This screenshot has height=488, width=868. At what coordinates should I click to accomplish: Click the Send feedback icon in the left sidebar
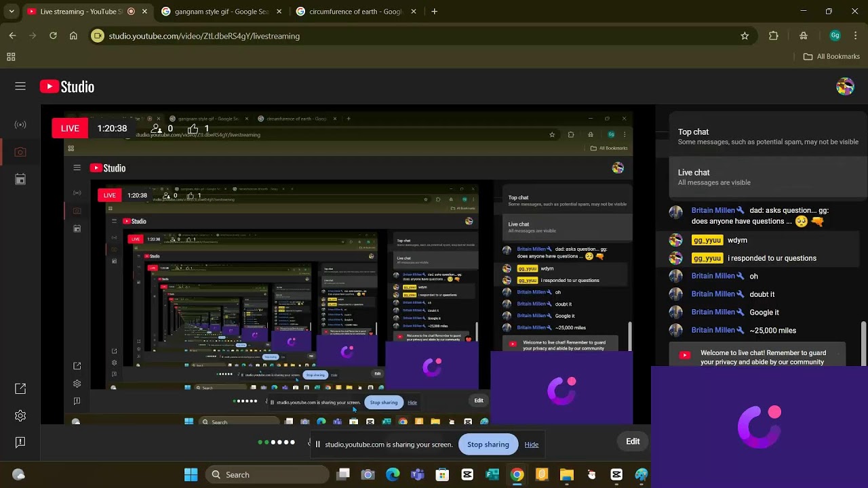[20, 443]
